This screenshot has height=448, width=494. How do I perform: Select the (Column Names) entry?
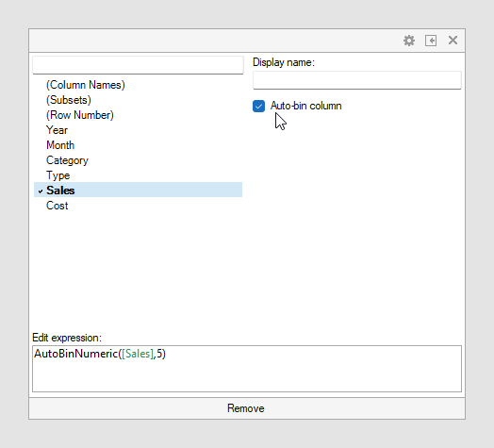86,85
